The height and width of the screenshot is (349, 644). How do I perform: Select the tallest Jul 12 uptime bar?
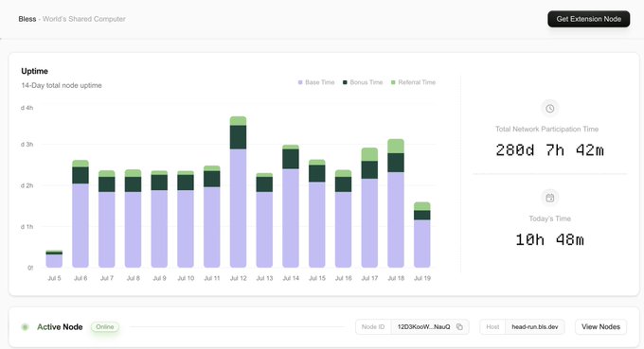[239, 192]
